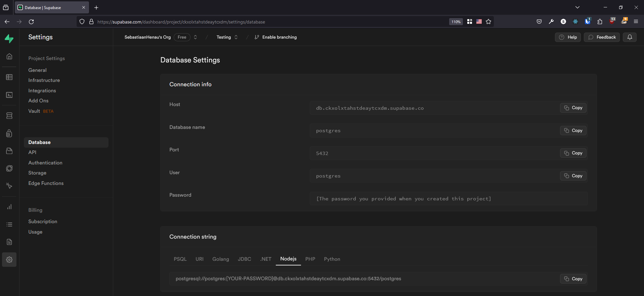The height and width of the screenshot is (296, 644).
Task: Click the Feedback button
Action: (602, 37)
